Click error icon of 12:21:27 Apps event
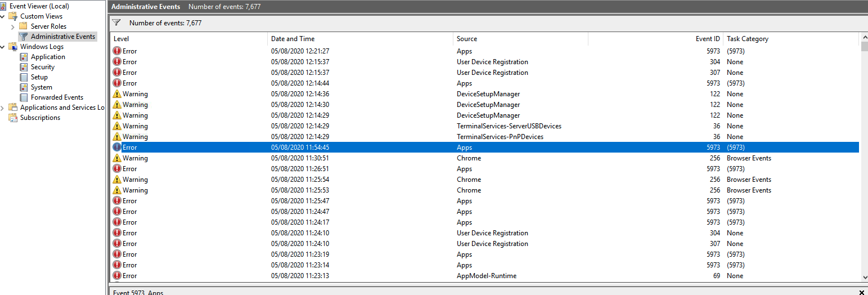This screenshot has width=868, height=295. click(117, 51)
